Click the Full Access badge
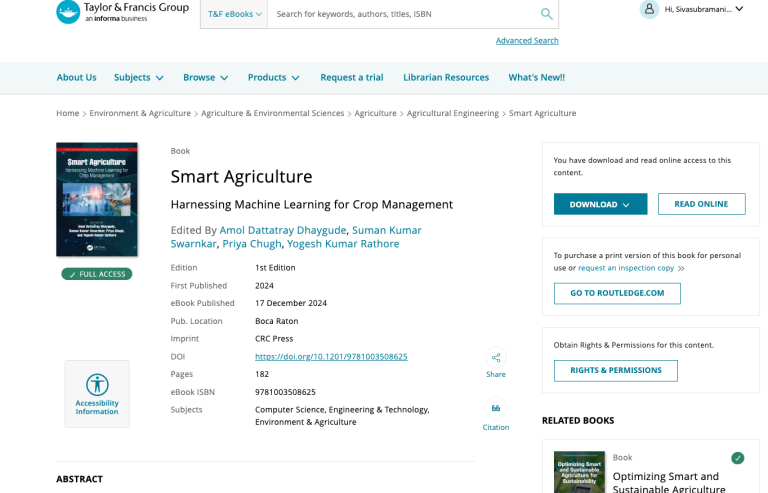 (97, 274)
